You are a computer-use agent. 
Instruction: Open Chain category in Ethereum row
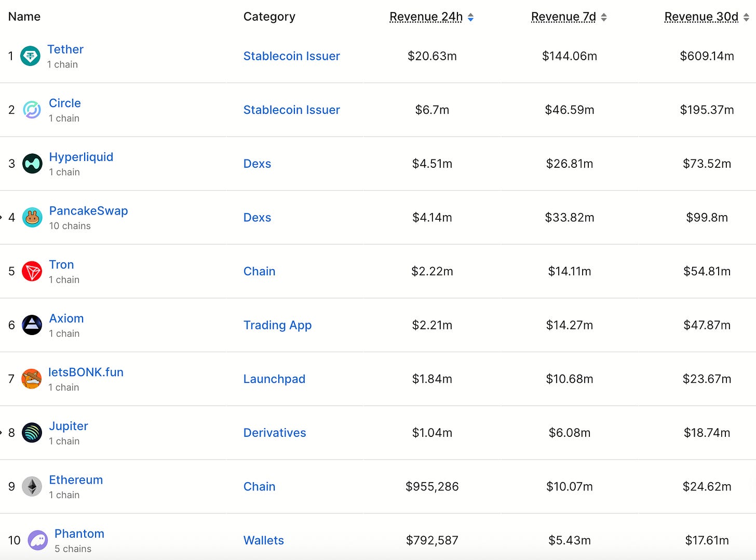coord(260,486)
